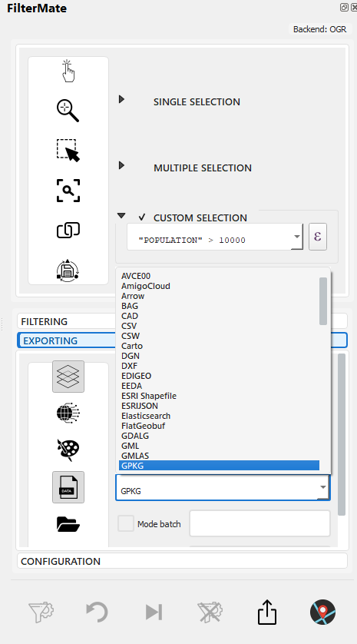Click the exporting panel vertical scrollbar
Viewport: 357px width, 644px height.
click(342, 434)
